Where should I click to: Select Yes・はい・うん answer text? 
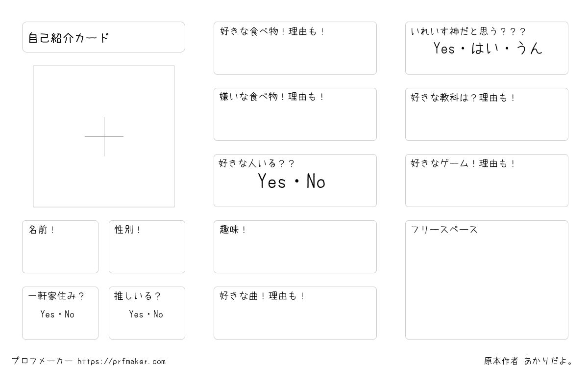pos(488,48)
